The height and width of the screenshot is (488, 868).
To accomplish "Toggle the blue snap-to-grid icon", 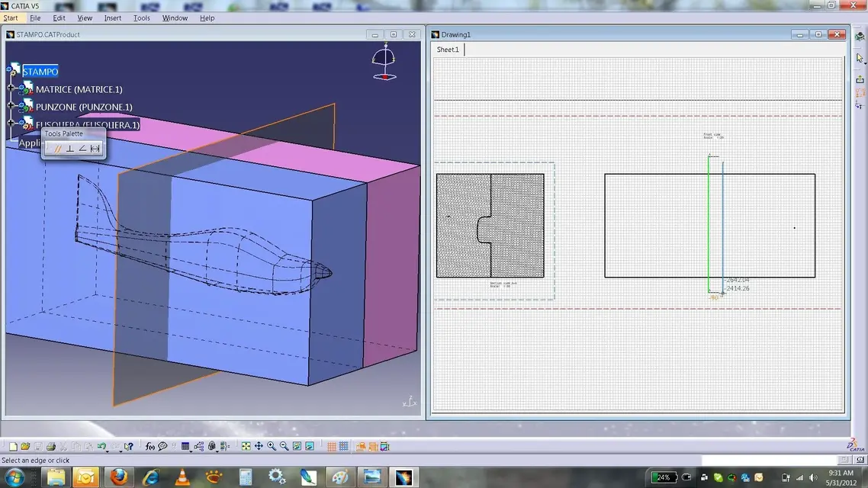I will point(344,447).
